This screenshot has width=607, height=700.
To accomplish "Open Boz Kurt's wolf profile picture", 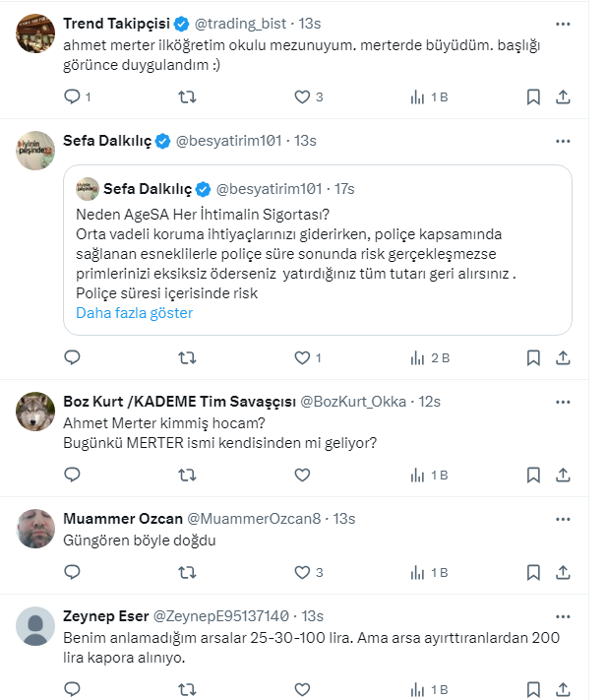I will pyautogui.click(x=36, y=412).
